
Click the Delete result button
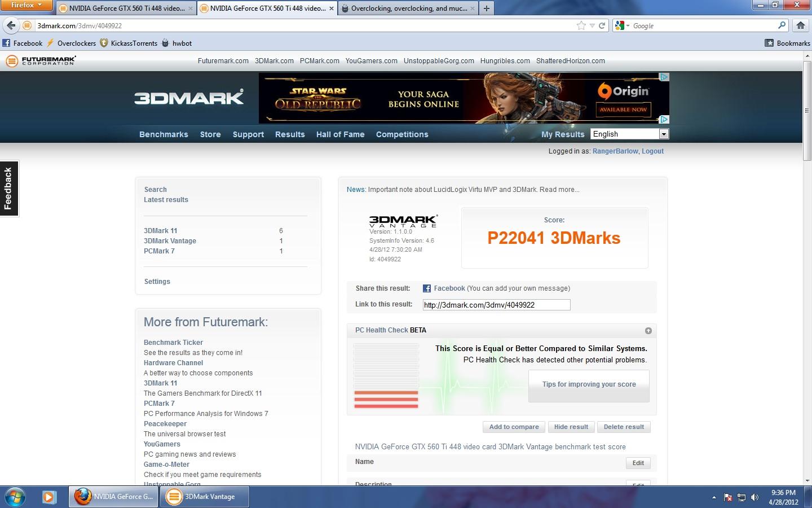click(624, 427)
